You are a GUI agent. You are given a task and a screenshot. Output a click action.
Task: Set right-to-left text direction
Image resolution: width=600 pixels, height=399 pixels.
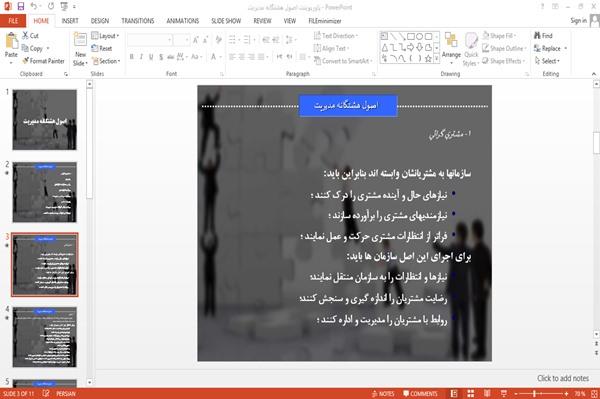[289, 57]
